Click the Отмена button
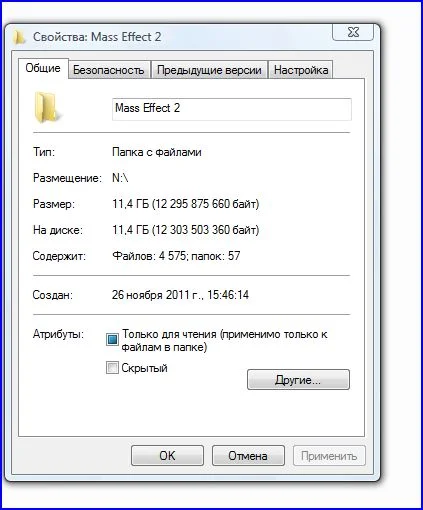 coord(248,456)
